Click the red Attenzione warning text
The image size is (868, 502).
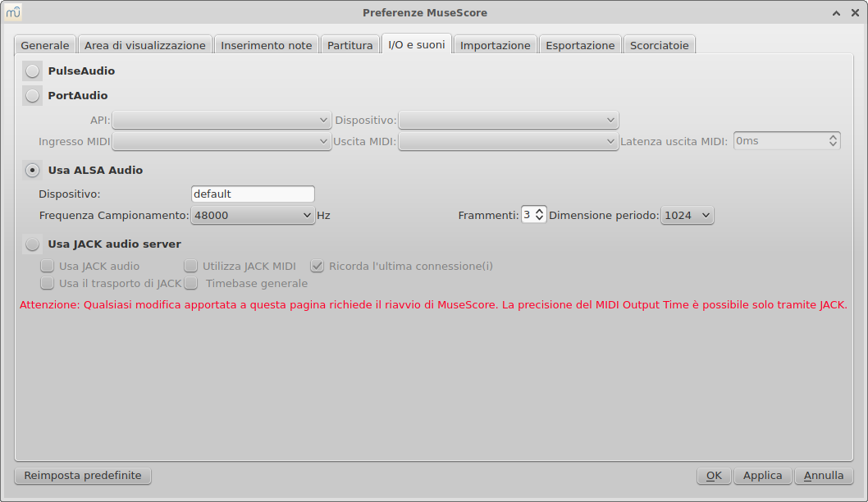tap(433, 304)
